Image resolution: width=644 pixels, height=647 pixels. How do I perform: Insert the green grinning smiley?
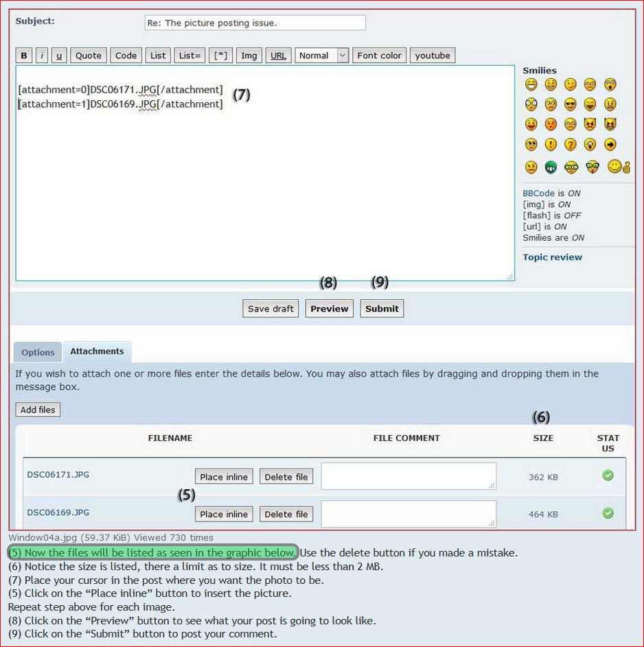551,167
